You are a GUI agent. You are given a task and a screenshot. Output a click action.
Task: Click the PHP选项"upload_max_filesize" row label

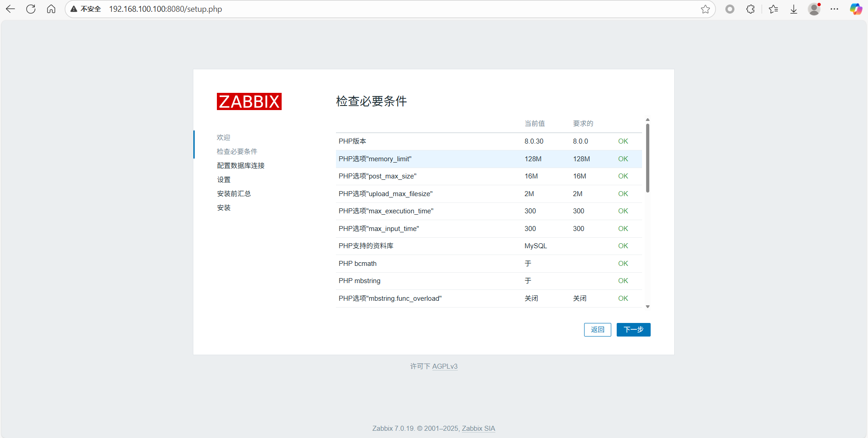385,194
